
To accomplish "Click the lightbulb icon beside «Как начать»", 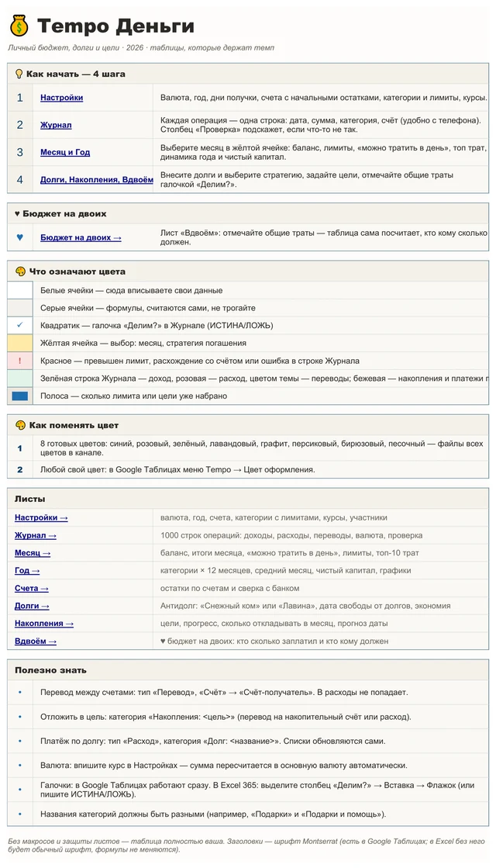I will (19, 74).
